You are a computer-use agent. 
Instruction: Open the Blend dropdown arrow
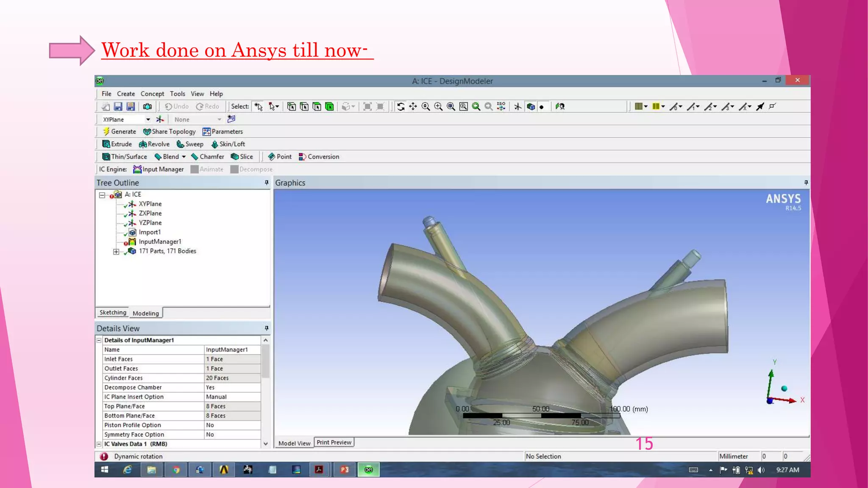[184, 157]
